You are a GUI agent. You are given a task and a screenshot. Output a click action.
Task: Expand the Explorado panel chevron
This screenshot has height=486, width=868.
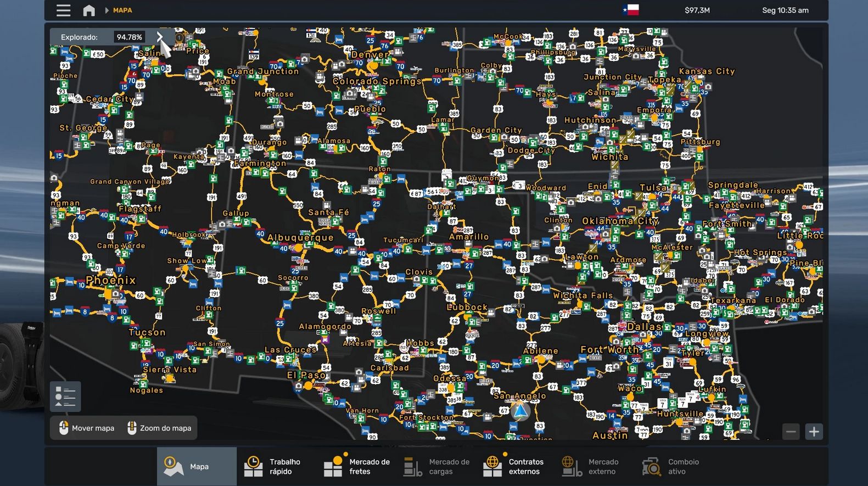(160, 37)
